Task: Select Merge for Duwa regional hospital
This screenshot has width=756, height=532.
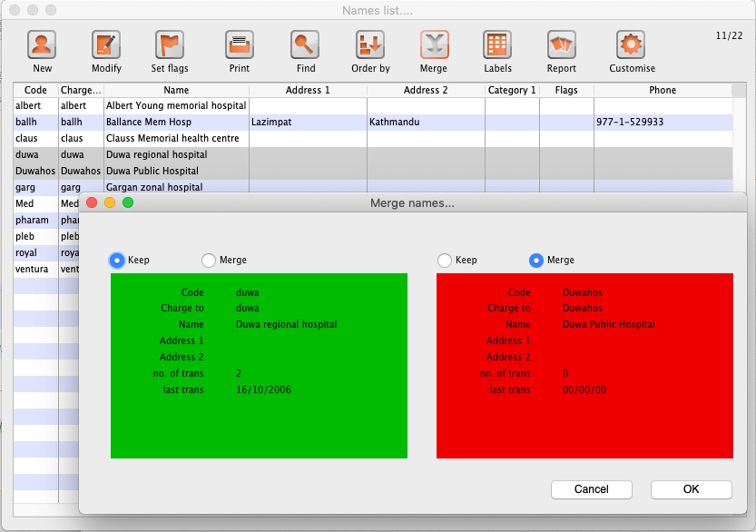Action: [x=209, y=261]
